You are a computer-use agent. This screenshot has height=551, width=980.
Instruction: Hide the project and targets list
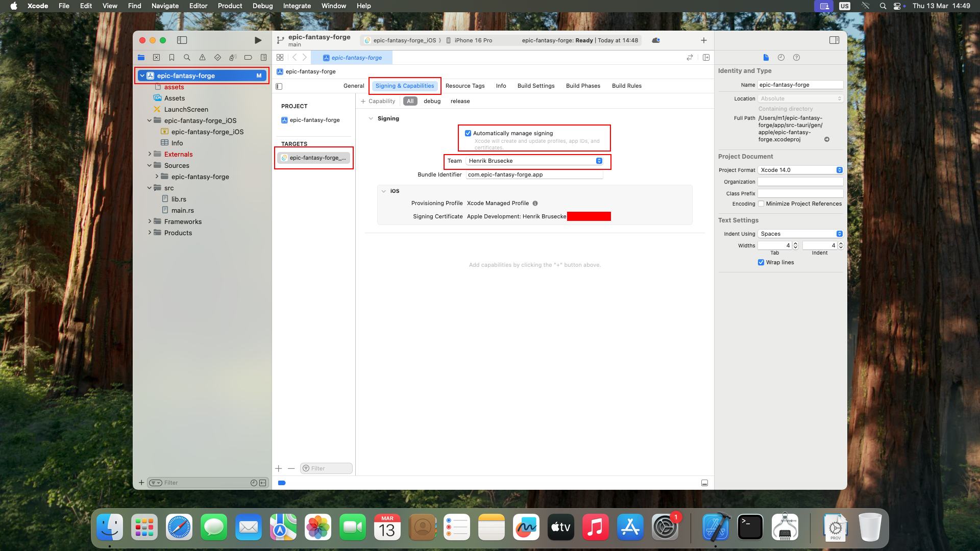(279, 86)
